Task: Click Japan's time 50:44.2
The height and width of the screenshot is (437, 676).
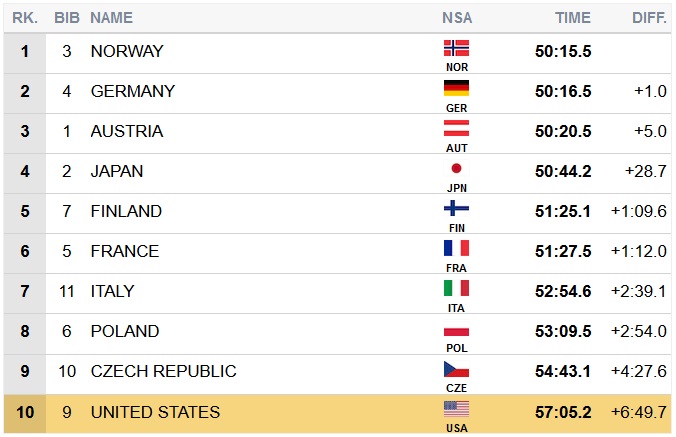Action: [563, 171]
